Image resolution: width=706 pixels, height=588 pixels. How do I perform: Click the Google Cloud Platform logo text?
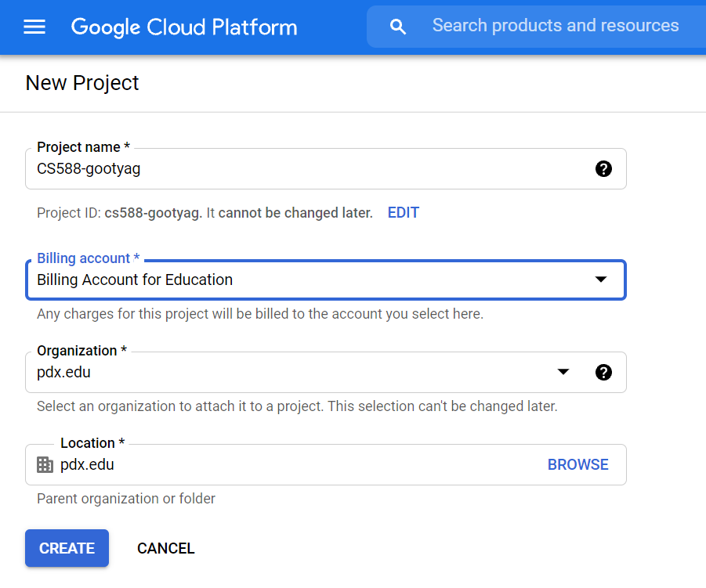point(184,27)
